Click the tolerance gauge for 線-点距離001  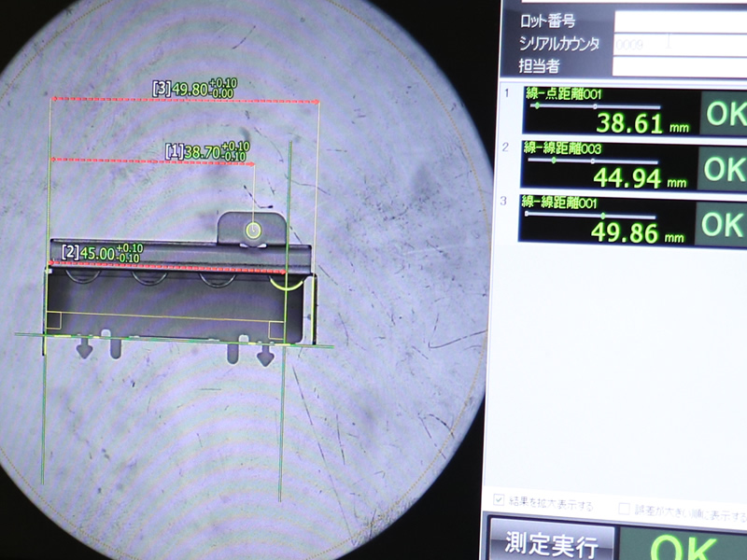coord(596,106)
